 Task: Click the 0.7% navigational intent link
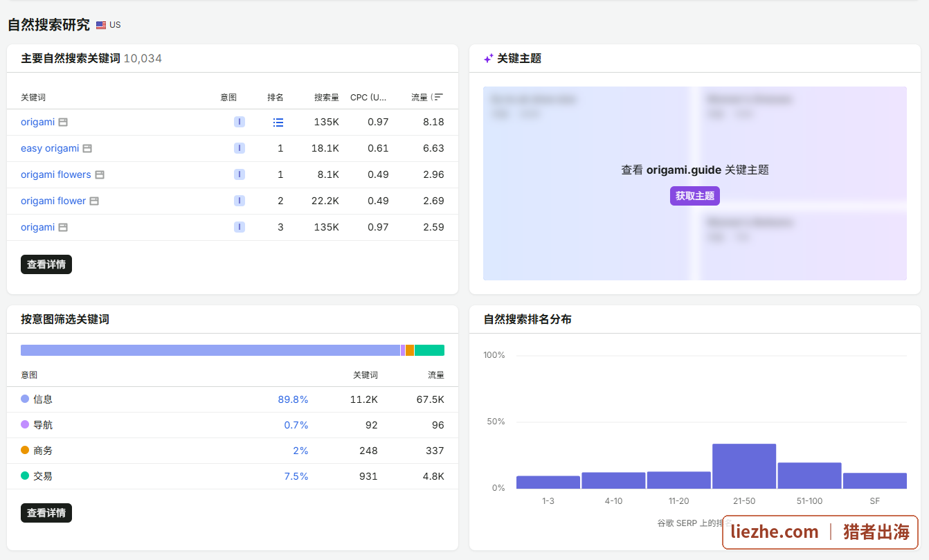pyautogui.click(x=296, y=425)
